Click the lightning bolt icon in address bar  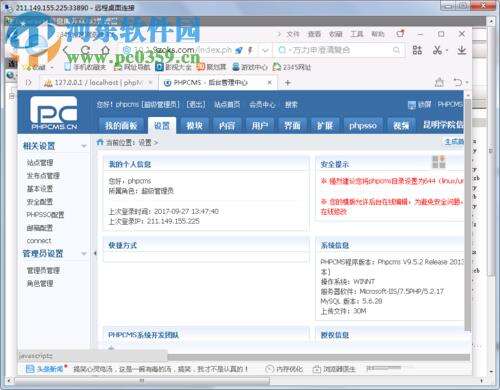click(250, 50)
